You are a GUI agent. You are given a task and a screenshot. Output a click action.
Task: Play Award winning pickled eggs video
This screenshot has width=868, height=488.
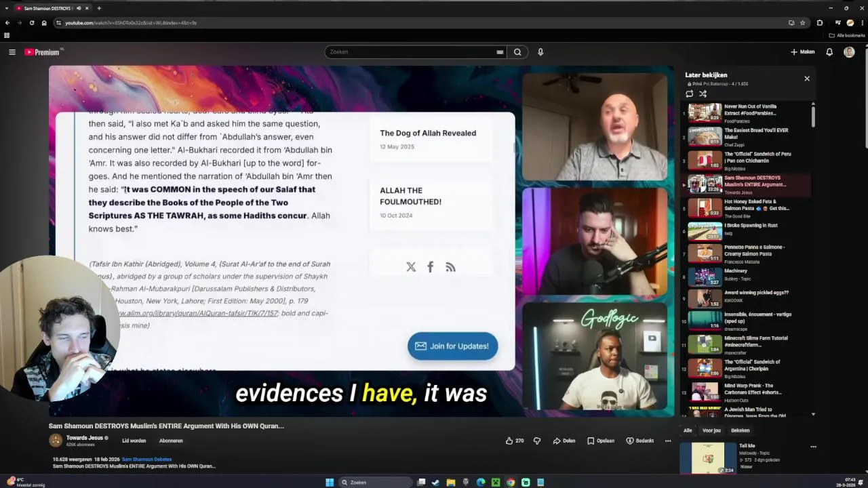[746, 298]
